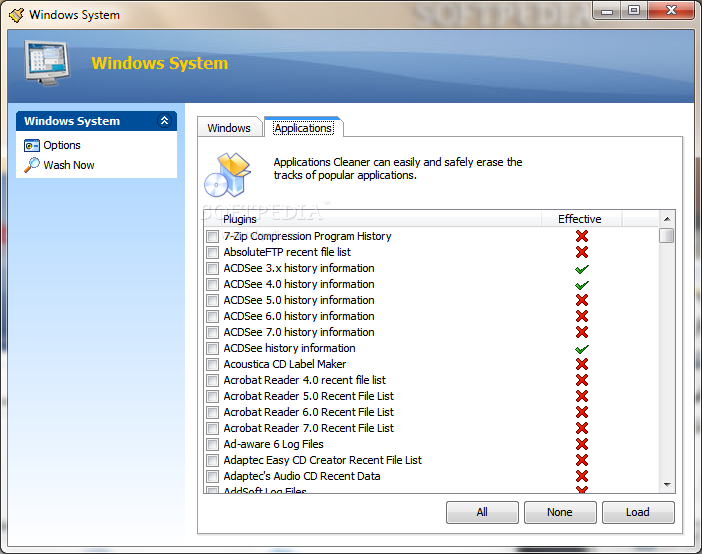This screenshot has width=702, height=554.
Task: Check the ACDSee 6.0 history information box
Action: point(212,316)
